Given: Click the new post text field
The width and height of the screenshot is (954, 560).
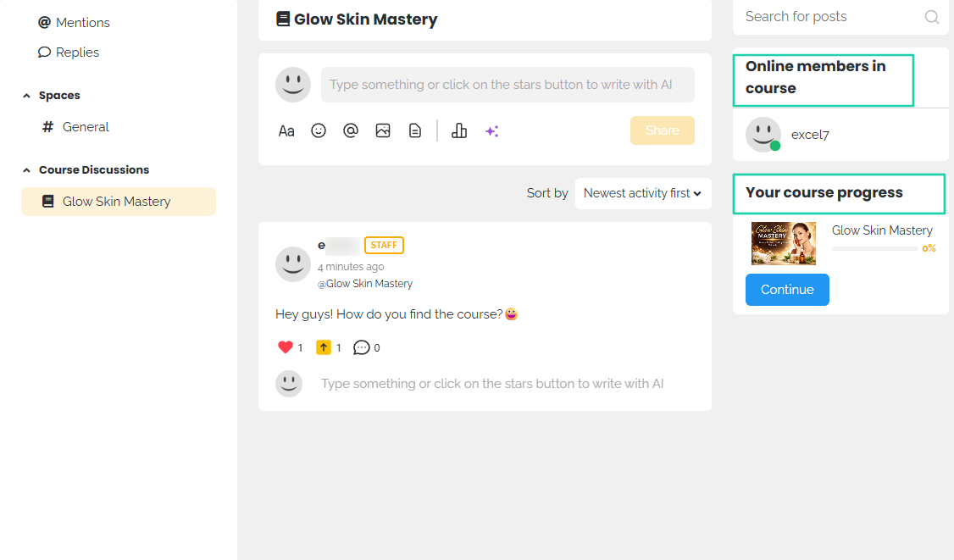Looking at the screenshot, I should (508, 85).
